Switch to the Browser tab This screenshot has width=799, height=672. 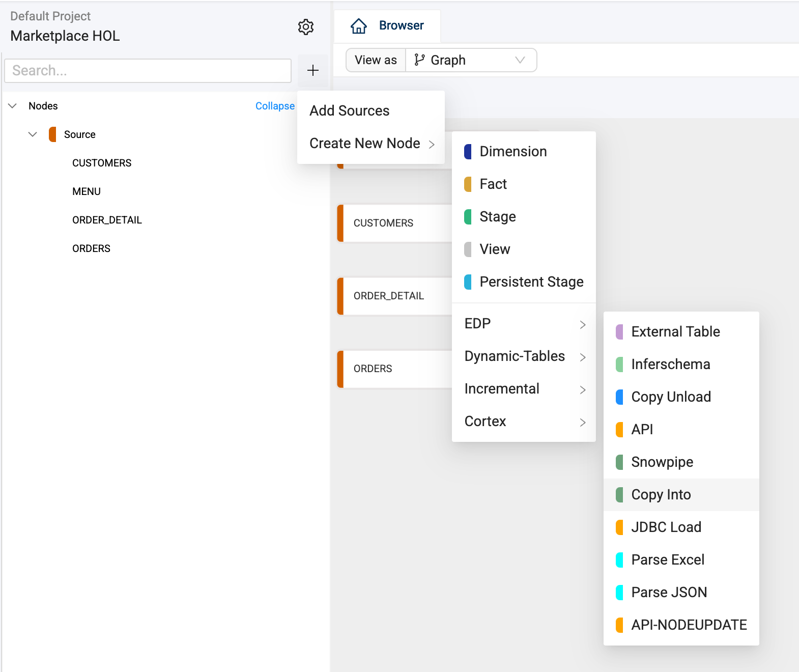click(x=401, y=26)
